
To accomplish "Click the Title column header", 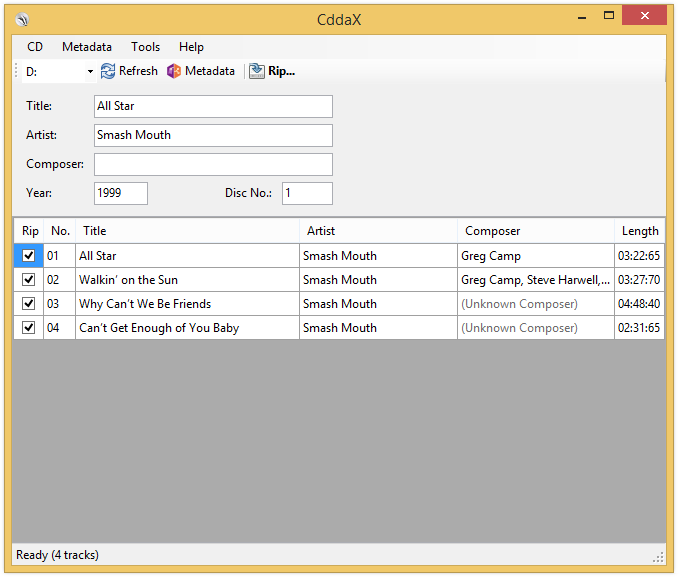I will tap(187, 231).
